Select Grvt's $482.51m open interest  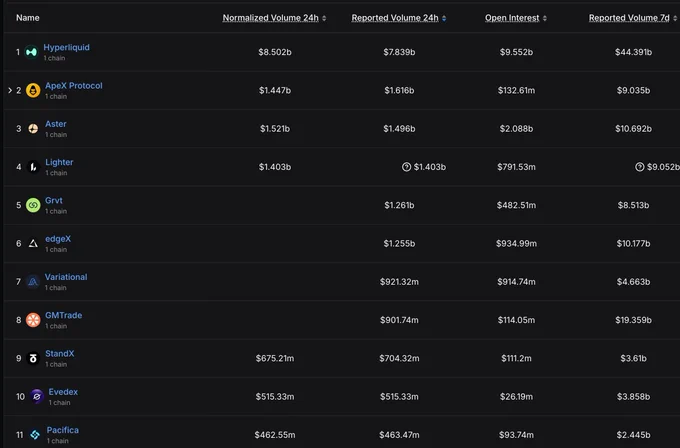(517, 205)
